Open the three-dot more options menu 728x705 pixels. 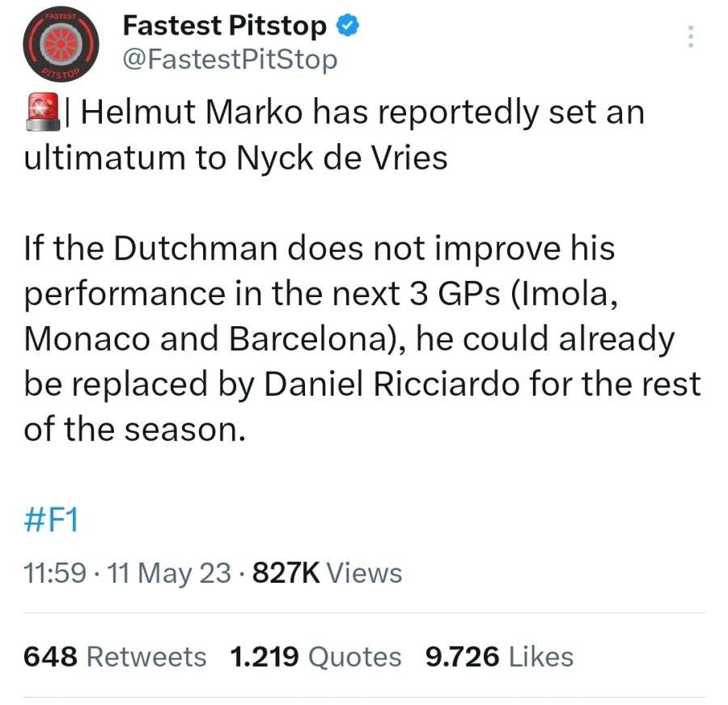tap(691, 36)
